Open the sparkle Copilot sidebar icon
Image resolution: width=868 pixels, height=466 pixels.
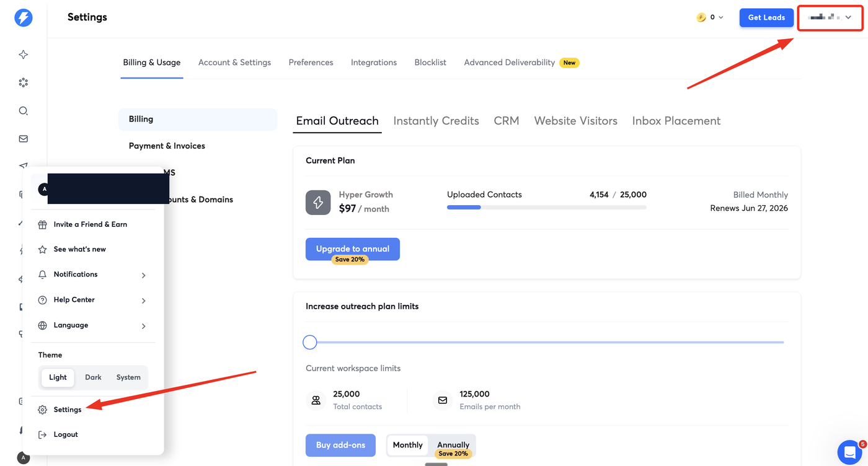coord(24,55)
